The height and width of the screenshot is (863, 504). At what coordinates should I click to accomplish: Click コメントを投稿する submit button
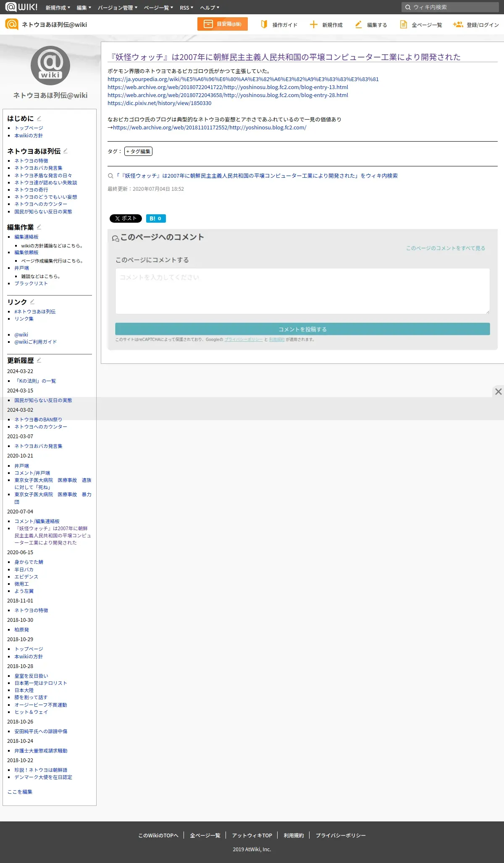point(302,329)
